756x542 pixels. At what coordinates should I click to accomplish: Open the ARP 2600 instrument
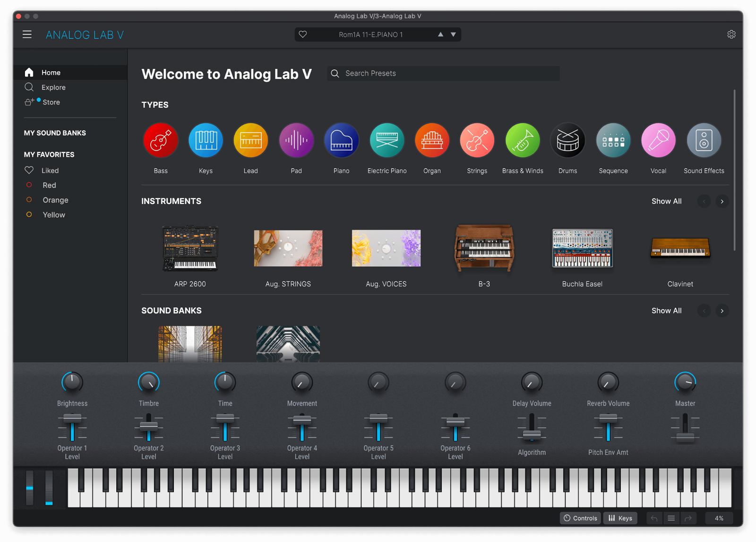(190, 248)
